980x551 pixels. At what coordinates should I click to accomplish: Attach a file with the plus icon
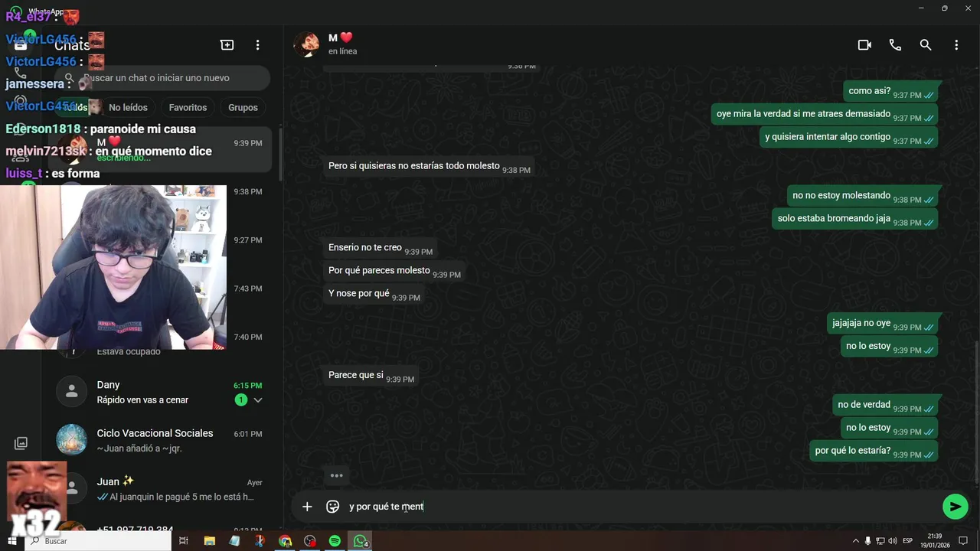coord(307,507)
